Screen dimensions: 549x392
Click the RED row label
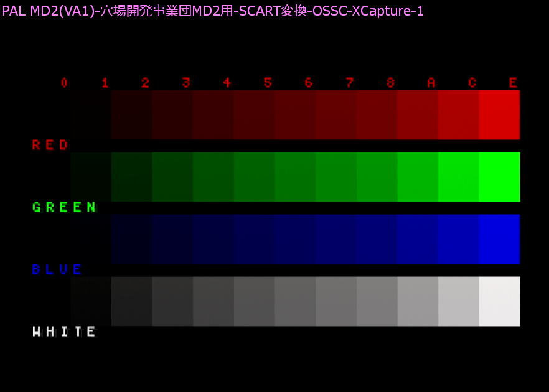point(50,145)
